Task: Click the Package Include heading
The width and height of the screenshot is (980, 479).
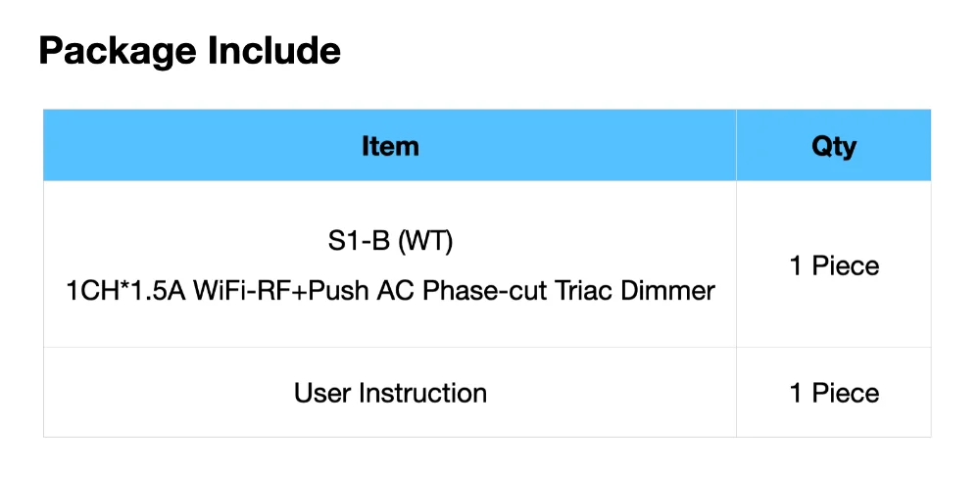Action: tap(189, 52)
